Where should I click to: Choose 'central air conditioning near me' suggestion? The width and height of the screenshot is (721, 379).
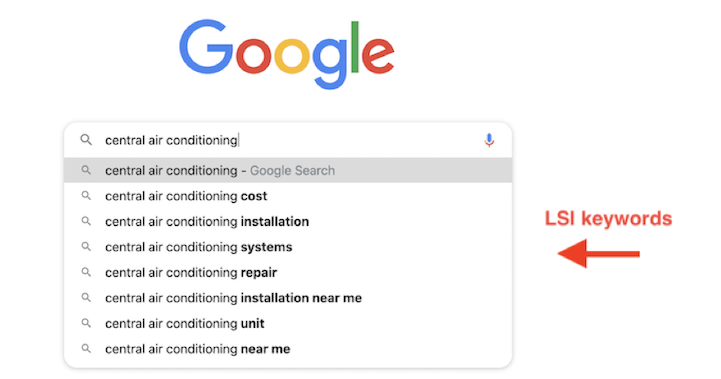[x=288, y=349]
